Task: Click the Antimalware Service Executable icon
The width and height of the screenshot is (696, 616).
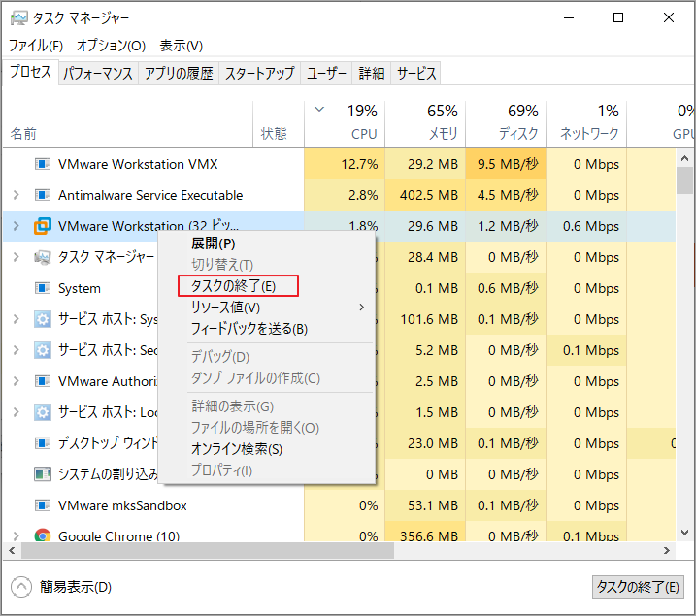Action: pos(42,195)
